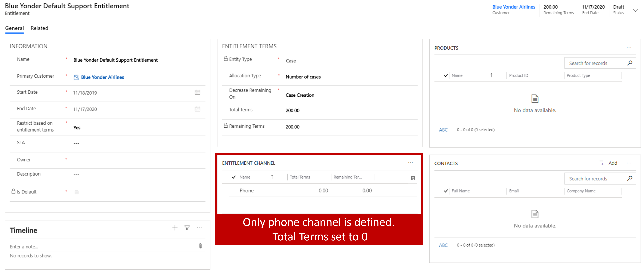Open Blue Yonder Airlines customer link in header
Viewport: 644px width, 278px height.
pyautogui.click(x=513, y=7)
